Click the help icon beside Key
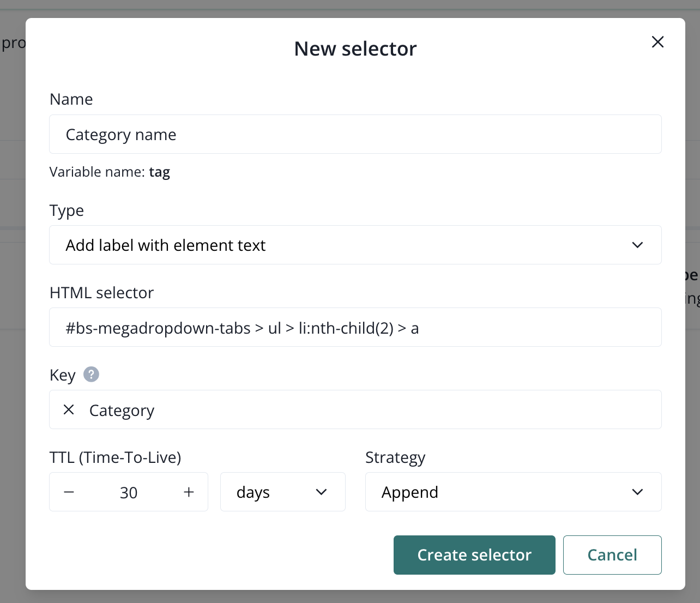The image size is (700, 603). point(91,375)
